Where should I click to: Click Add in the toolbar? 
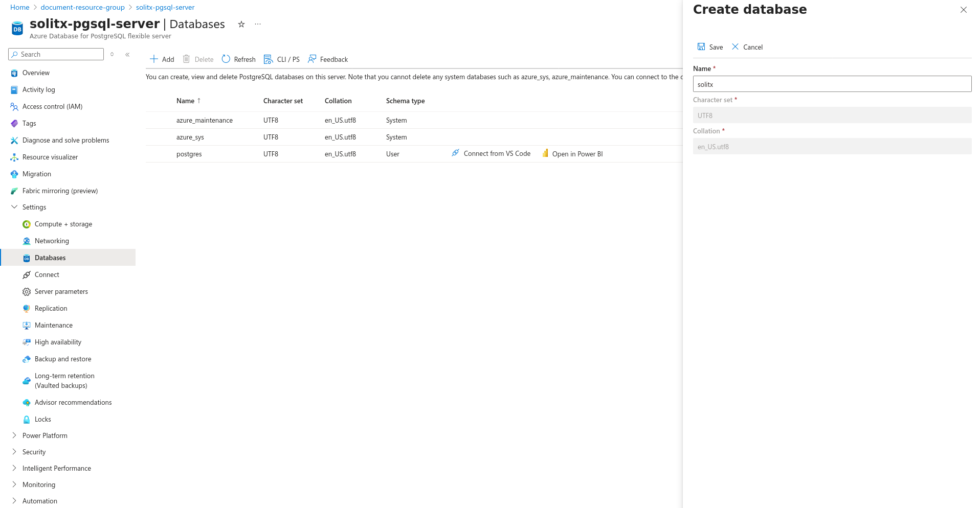[x=162, y=59]
